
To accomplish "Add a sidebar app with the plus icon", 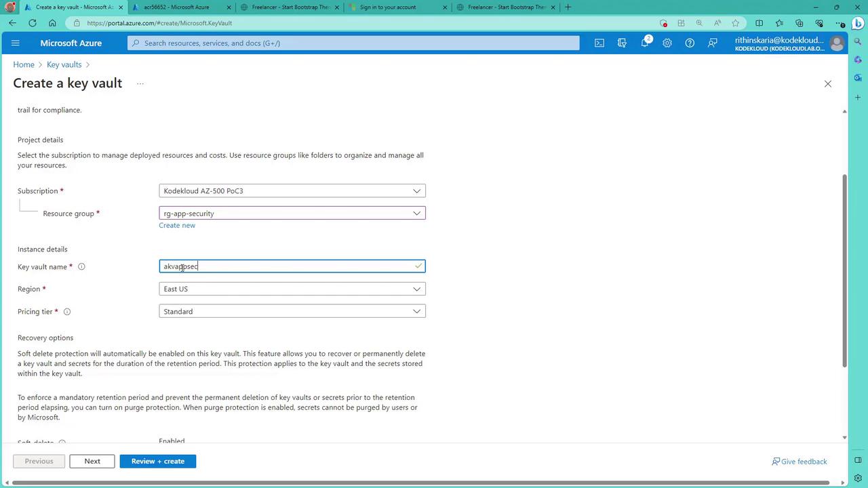I will click(x=858, y=98).
